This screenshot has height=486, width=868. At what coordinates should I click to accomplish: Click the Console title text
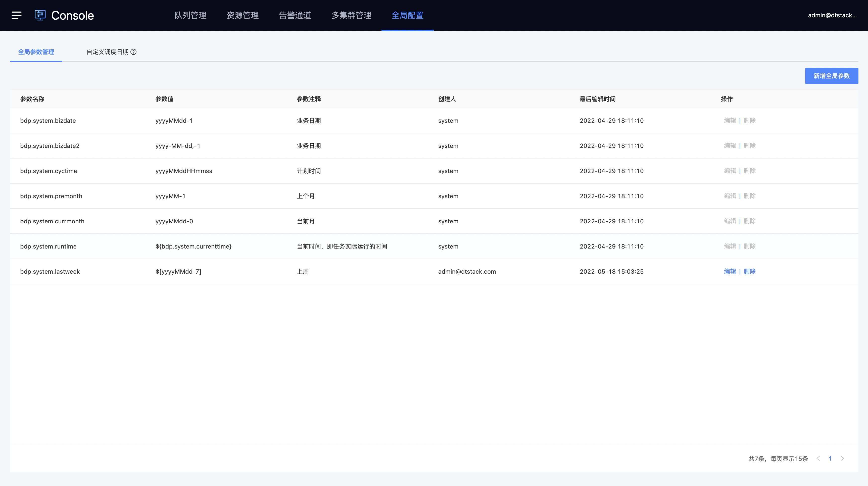(72, 16)
